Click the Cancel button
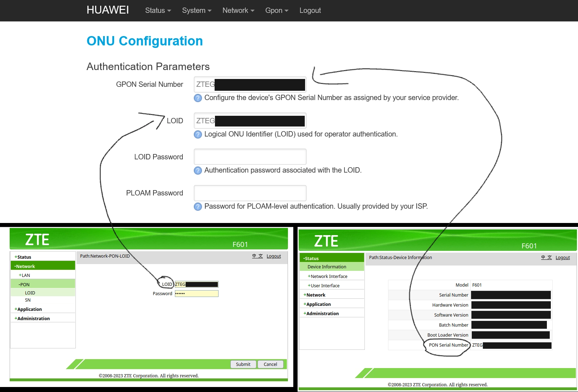578x392 pixels. point(270,364)
